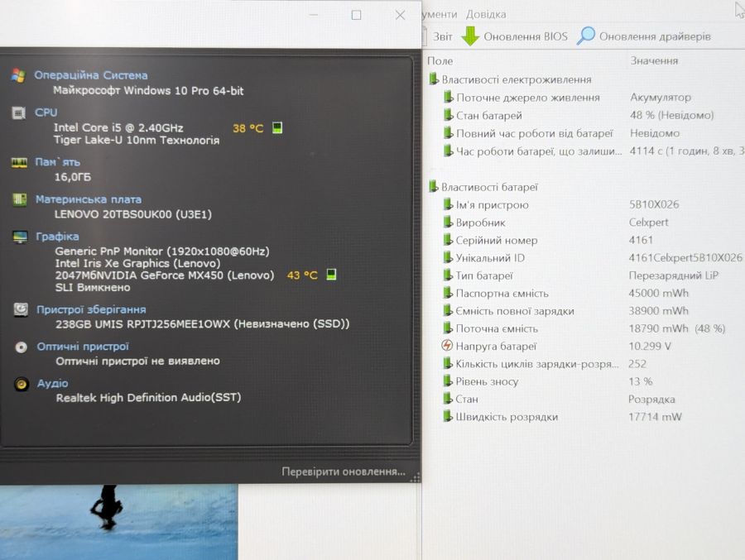Image resolution: width=745 pixels, height=560 pixels.
Task: Click the 10.299 V value cell
Action: [650, 347]
